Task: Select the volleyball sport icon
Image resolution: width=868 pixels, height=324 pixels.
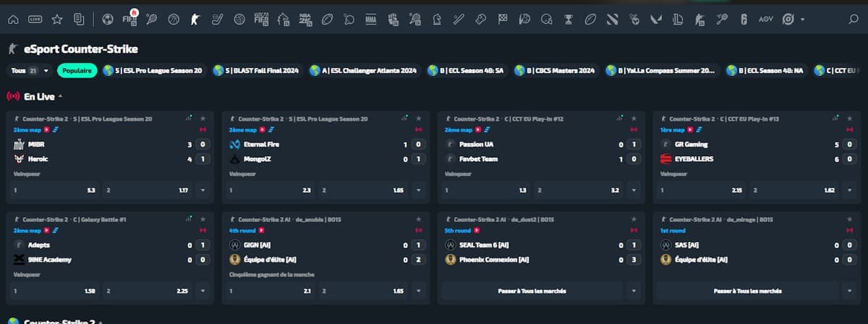Action: 238,18
